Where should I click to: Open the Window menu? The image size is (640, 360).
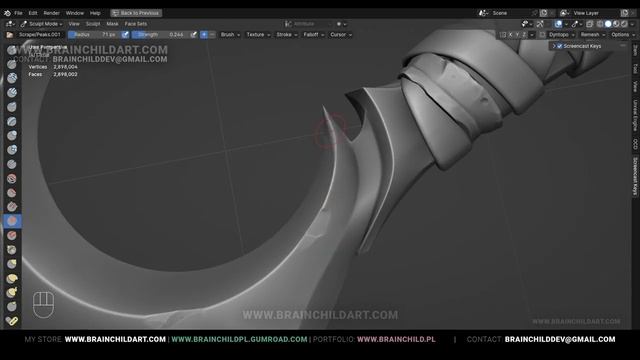pos(75,13)
